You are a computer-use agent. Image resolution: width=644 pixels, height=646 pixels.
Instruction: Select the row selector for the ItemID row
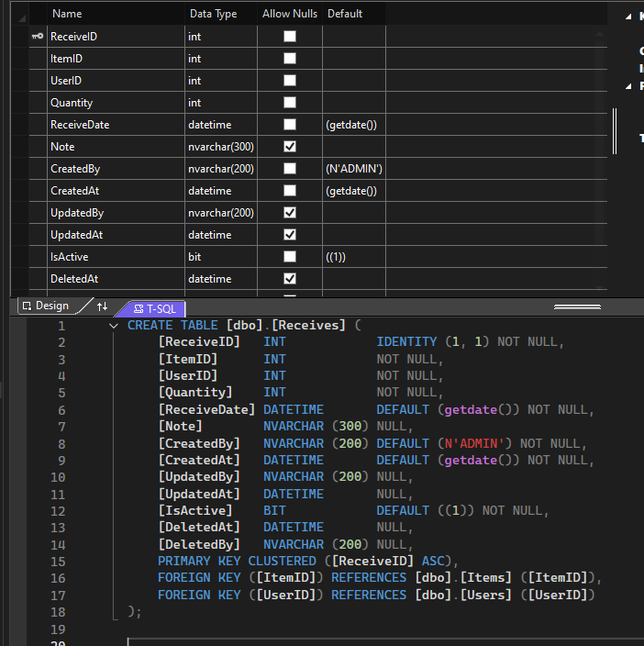37,59
